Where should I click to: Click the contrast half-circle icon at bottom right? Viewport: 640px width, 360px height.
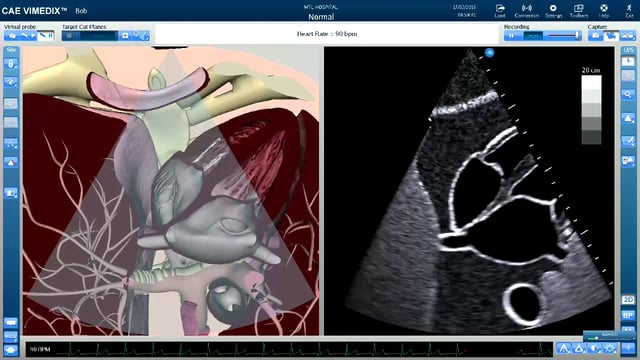pyautogui.click(x=594, y=349)
